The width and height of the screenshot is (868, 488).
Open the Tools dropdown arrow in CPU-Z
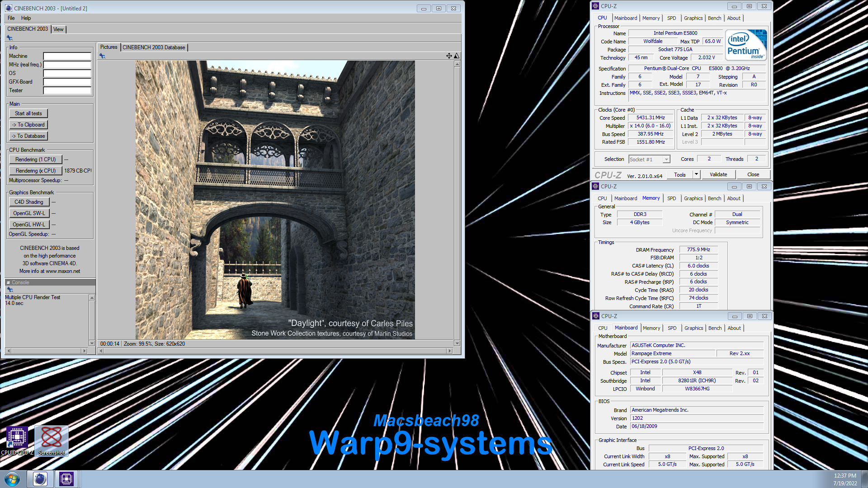pos(696,174)
